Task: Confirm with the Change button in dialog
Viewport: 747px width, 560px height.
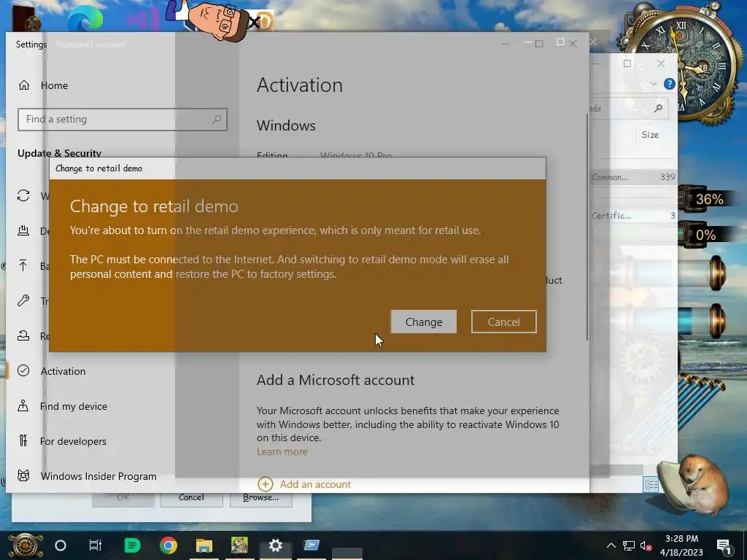Action: coord(424,322)
